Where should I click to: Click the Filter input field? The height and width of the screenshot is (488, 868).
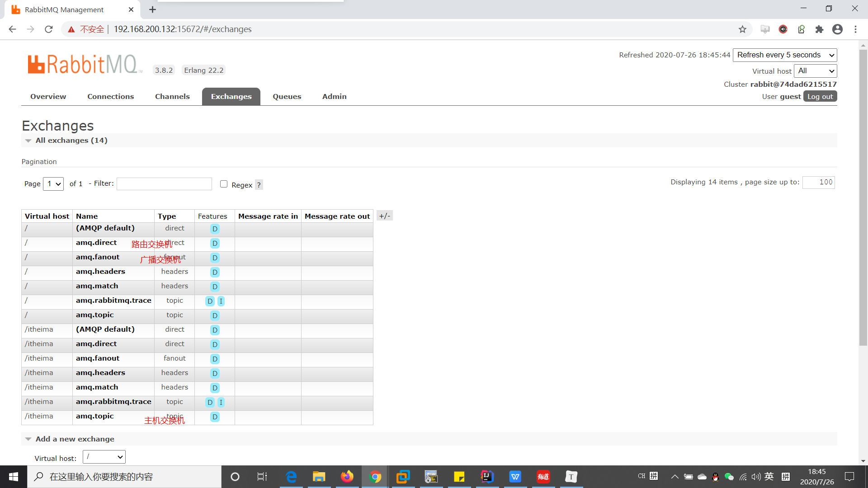tap(164, 184)
